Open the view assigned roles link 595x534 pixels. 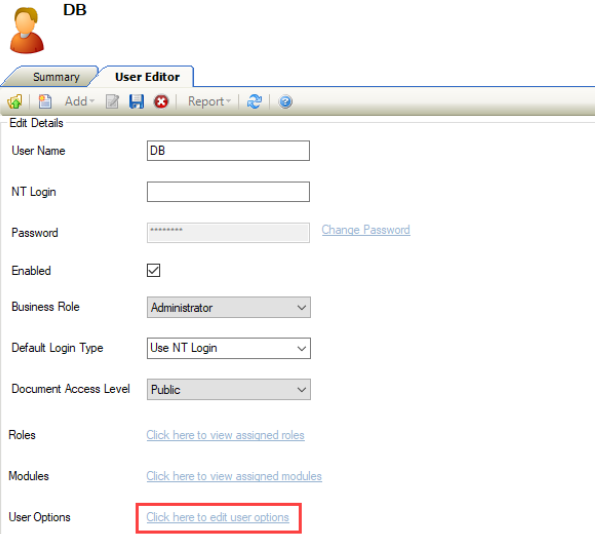pos(225,435)
